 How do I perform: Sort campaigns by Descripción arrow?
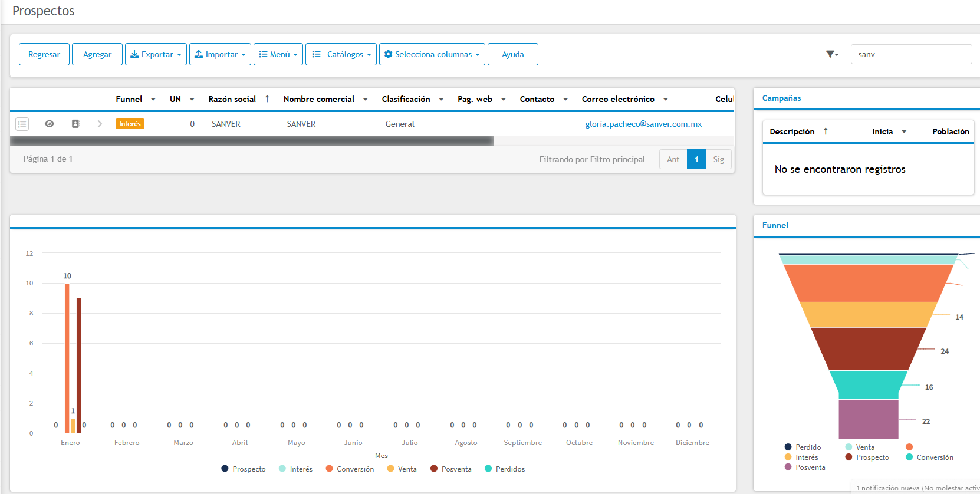pyautogui.click(x=826, y=131)
